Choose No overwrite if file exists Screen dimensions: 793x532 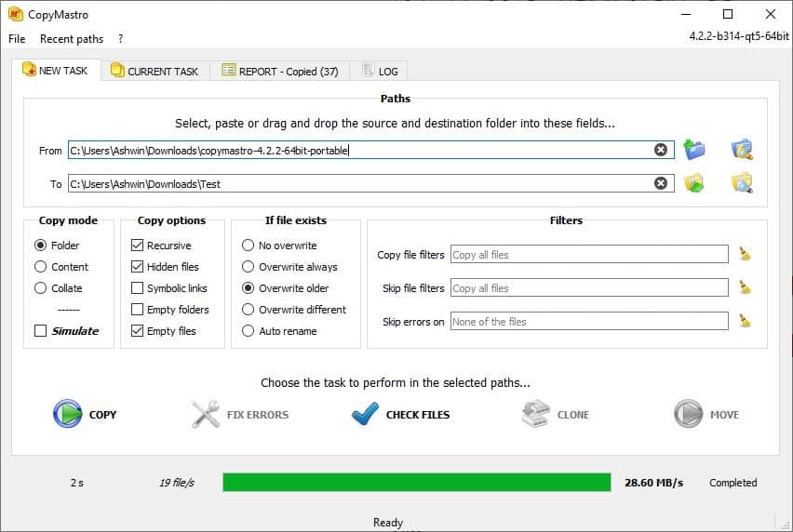pyautogui.click(x=279, y=245)
